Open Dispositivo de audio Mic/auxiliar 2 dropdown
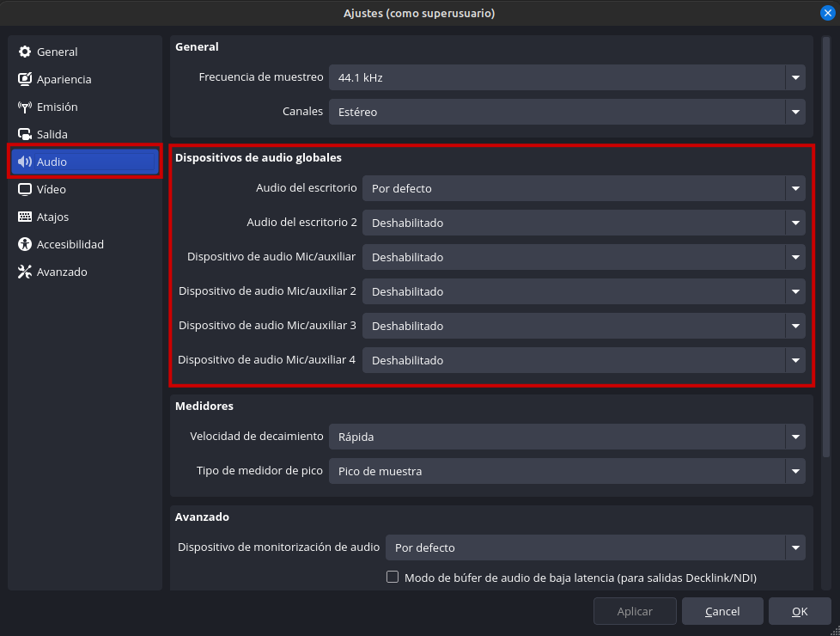The height and width of the screenshot is (636, 840). (x=583, y=291)
